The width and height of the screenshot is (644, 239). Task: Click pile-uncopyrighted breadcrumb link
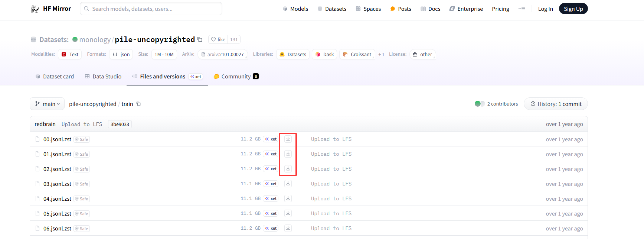(92, 104)
